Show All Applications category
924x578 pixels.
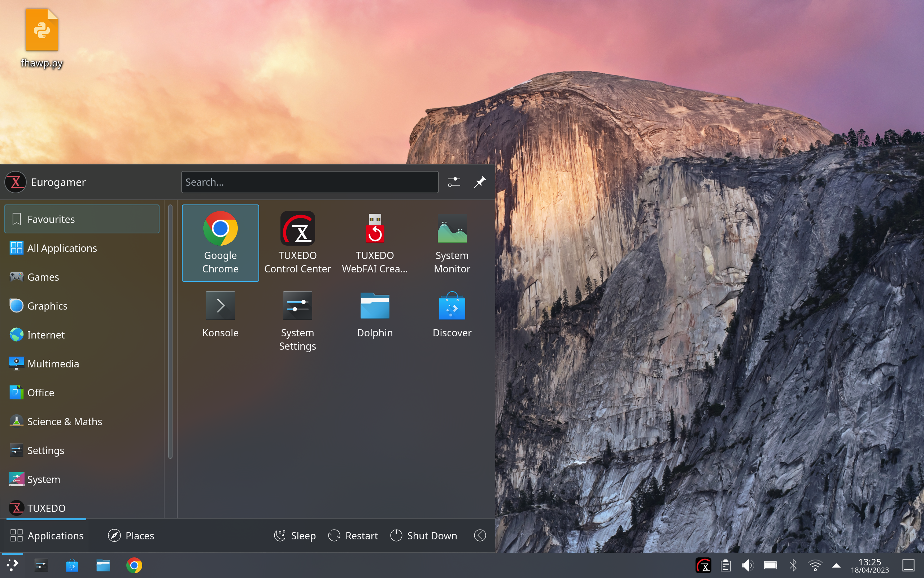click(82, 248)
